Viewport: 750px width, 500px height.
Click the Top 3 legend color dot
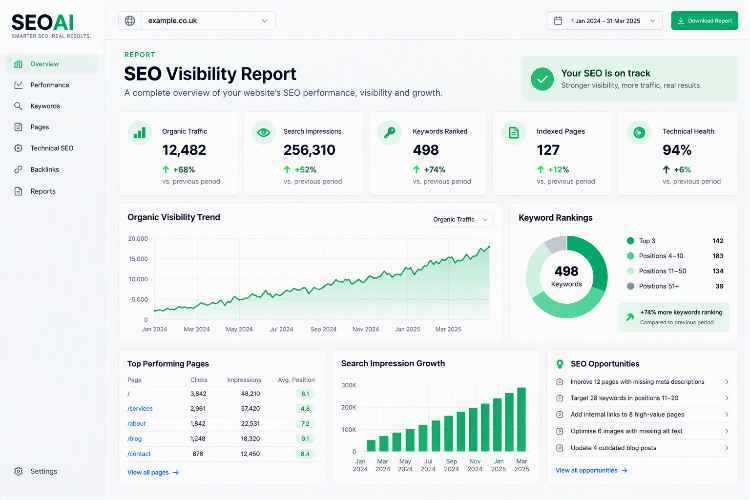[630, 241]
